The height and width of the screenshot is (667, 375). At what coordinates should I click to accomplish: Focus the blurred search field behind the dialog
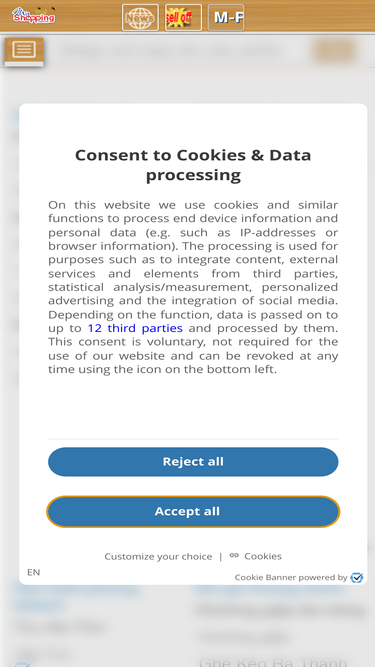pos(172,51)
